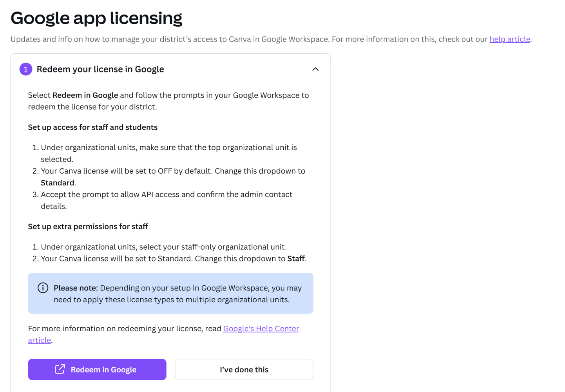Screen dimensions: 565x392
Task: Click the purple step 1 badge
Action: click(x=26, y=69)
